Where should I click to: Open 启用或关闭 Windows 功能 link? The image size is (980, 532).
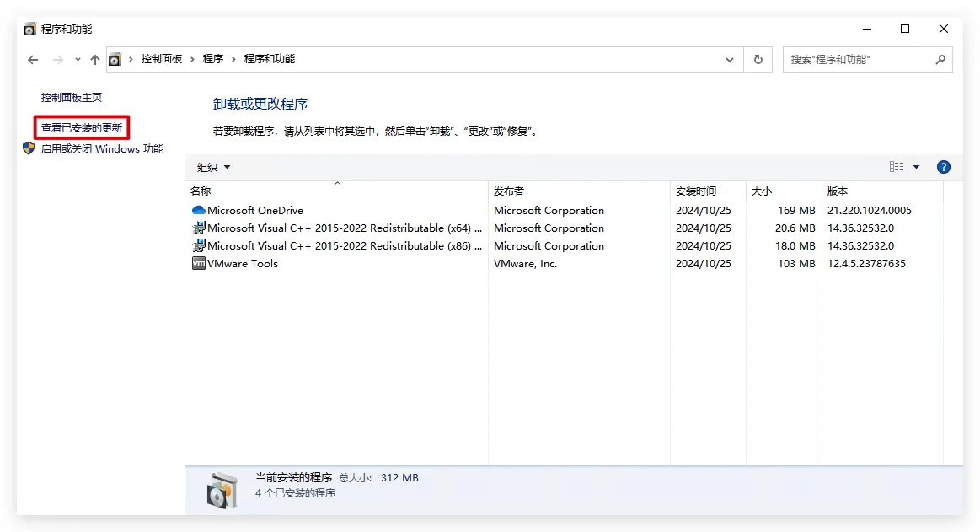[102, 149]
